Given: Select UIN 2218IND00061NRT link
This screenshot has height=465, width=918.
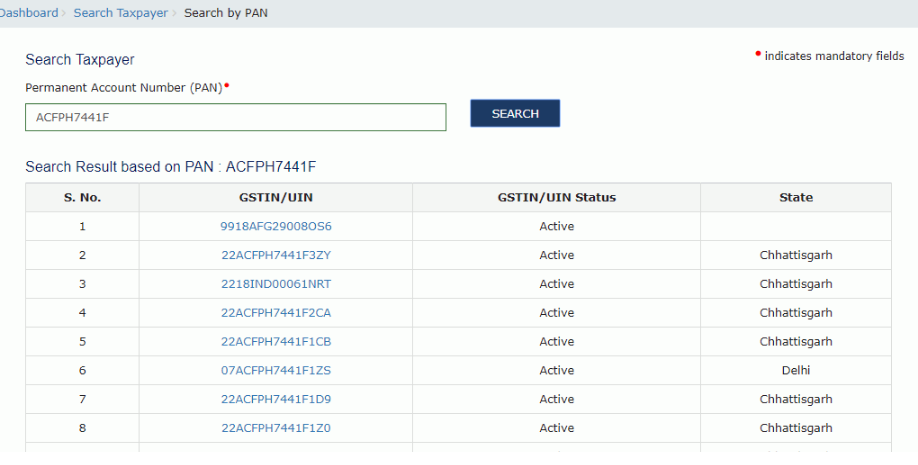Looking at the screenshot, I should click(276, 284).
